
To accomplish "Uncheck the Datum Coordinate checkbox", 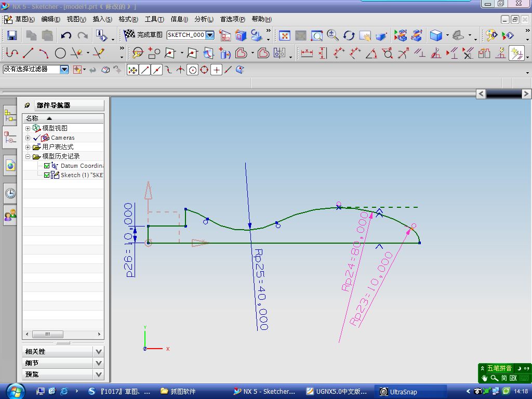I will click(47, 166).
